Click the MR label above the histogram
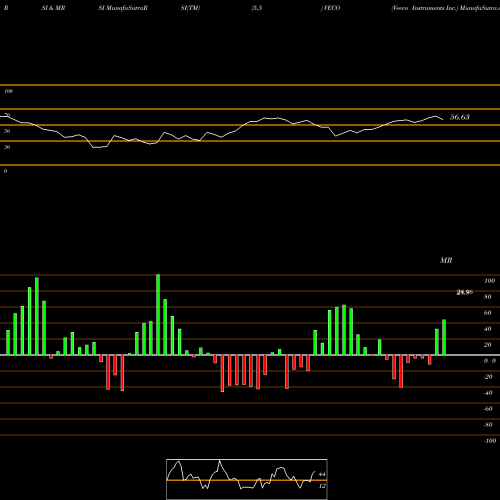The height and width of the screenshot is (500, 500). [x=446, y=260]
